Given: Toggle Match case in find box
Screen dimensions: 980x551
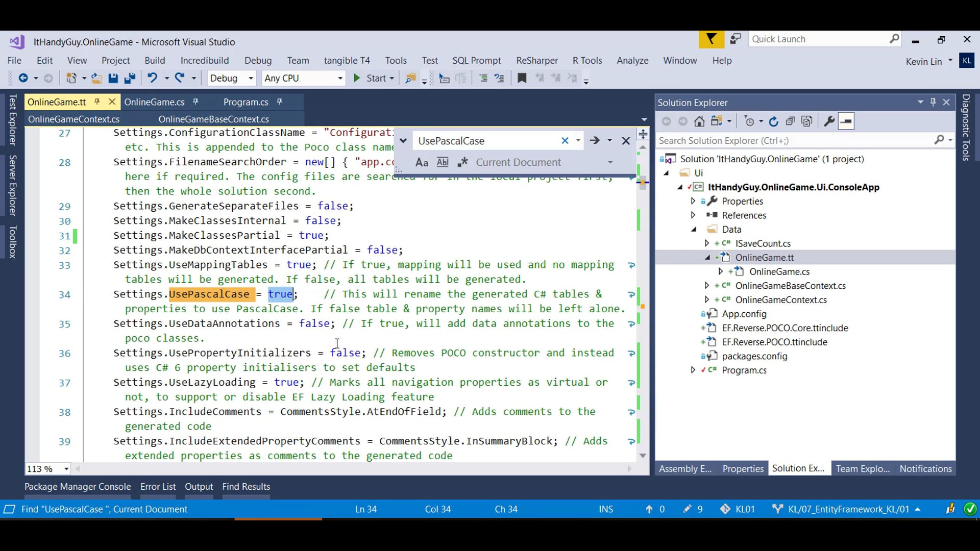Looking at the screenshot, I should (x=422, y=162).
